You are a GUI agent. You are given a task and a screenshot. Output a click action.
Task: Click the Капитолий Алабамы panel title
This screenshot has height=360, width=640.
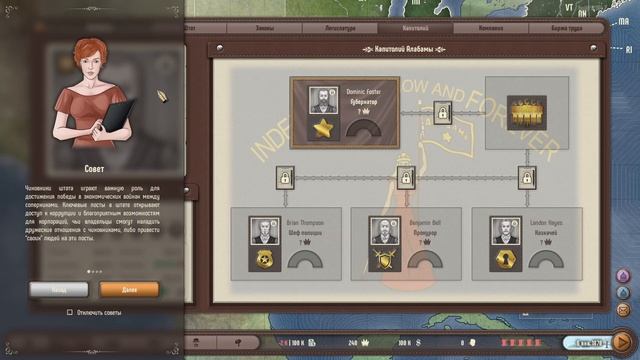(404, 49)
